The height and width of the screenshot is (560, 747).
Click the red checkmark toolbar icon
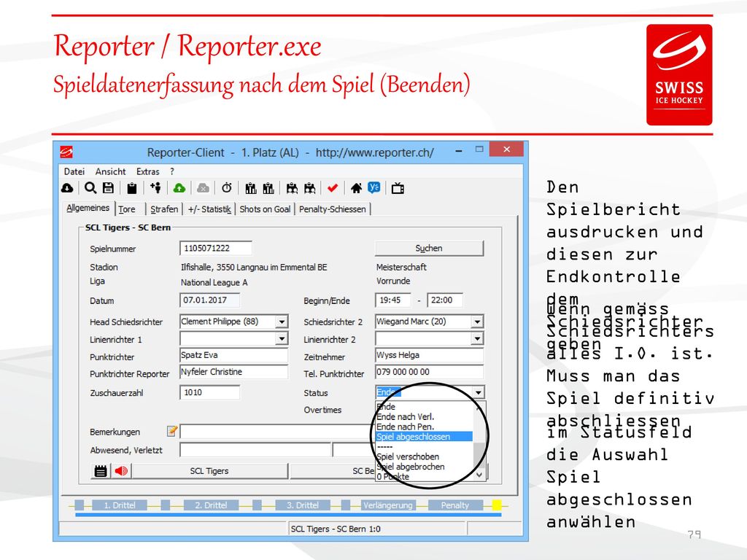[333, 189]
